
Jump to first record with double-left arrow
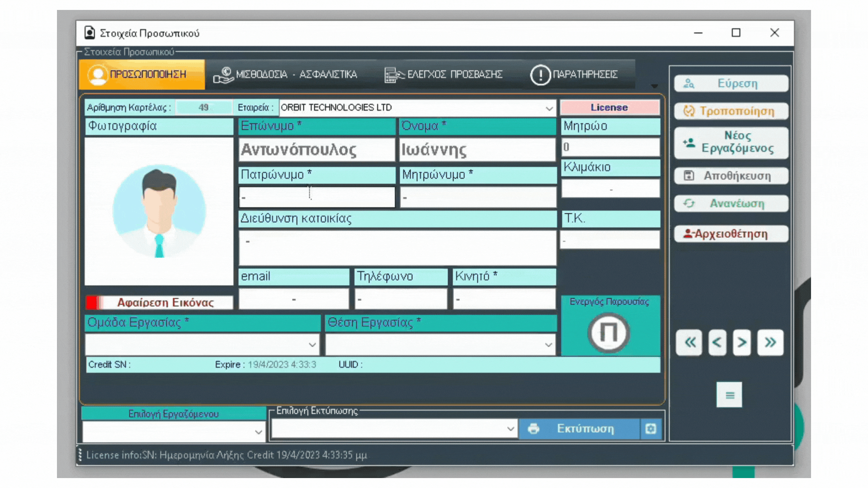click(x=689, y=343)
